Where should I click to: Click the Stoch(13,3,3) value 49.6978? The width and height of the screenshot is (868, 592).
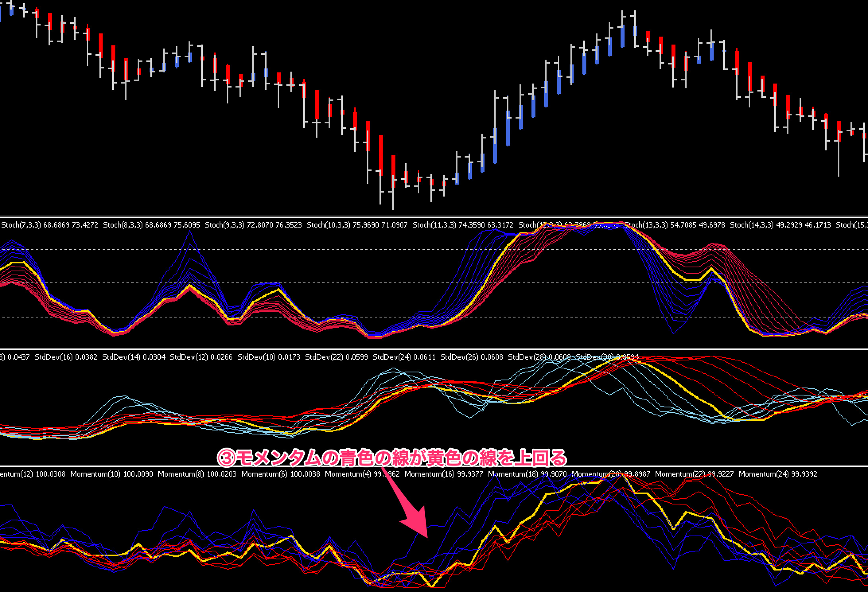tap(711, 225)
